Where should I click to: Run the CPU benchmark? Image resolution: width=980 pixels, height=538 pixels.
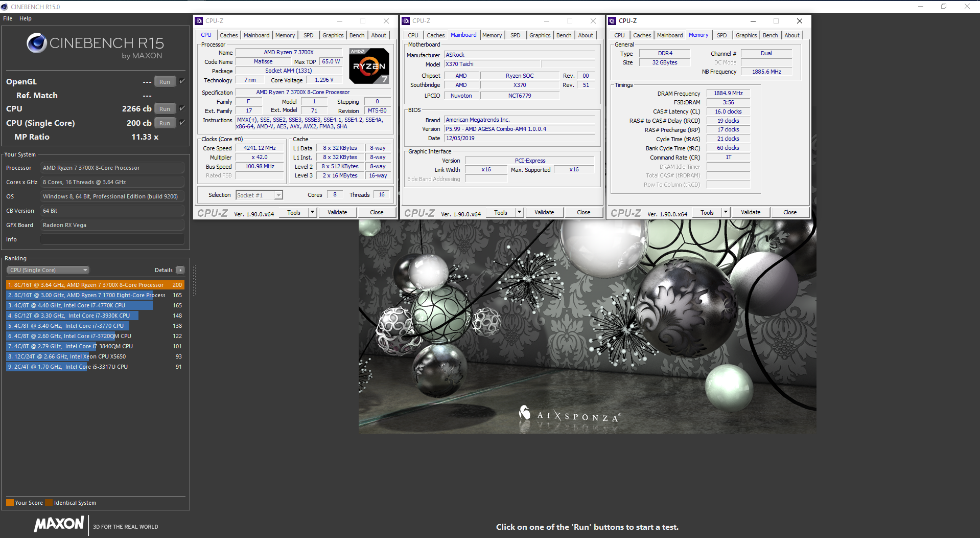tap(165, 109)
